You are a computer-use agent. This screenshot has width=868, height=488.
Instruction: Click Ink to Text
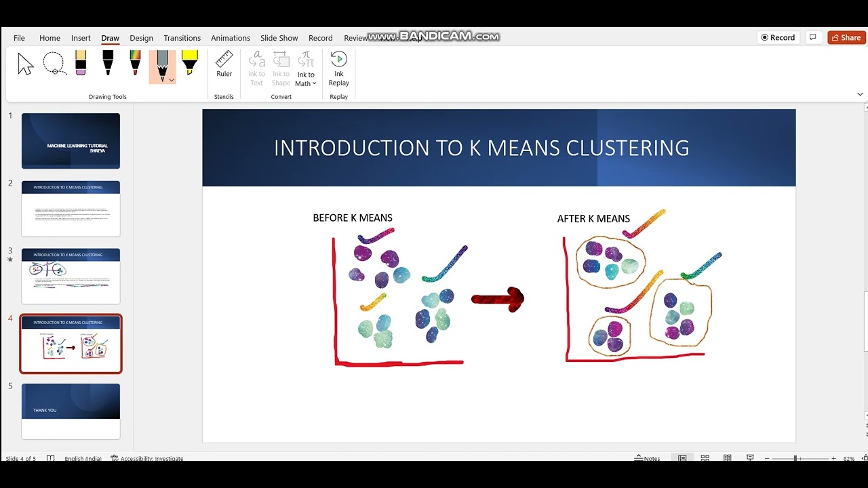256,68
